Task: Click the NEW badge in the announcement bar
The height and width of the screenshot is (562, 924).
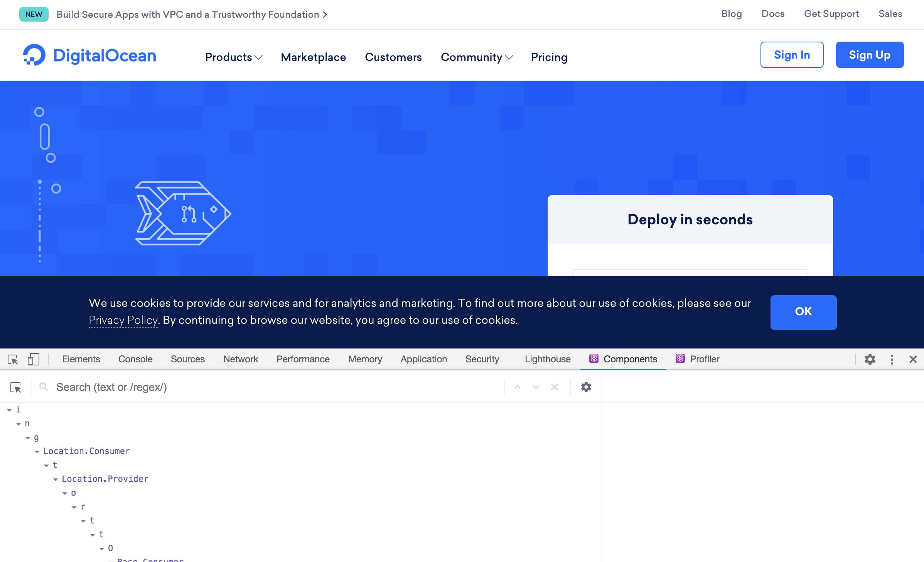Action: tap(34, 14)
